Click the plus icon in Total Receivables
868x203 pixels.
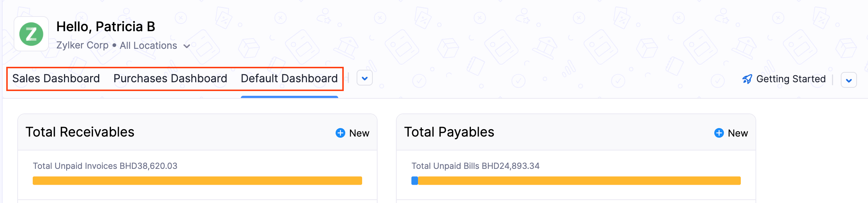pyautogui.click(x=340, y=133)
